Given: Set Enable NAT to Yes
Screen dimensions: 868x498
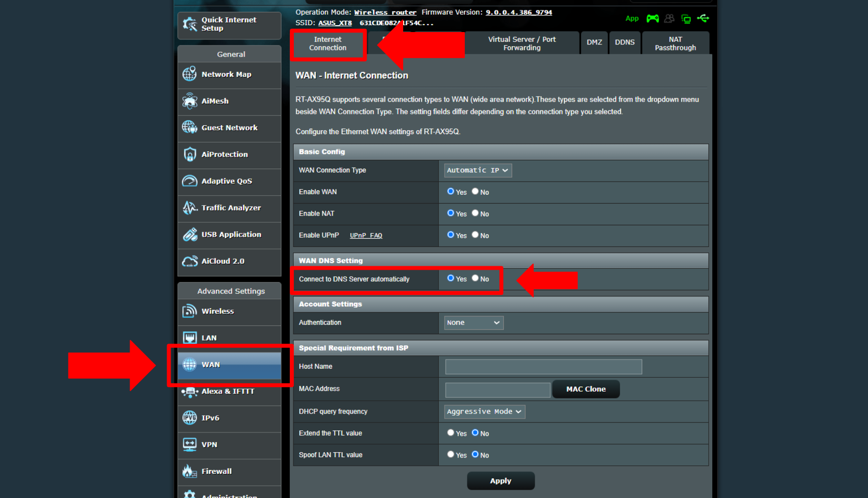Looking at the screenshot, I should pyautogui.click(x=451, y=213).
